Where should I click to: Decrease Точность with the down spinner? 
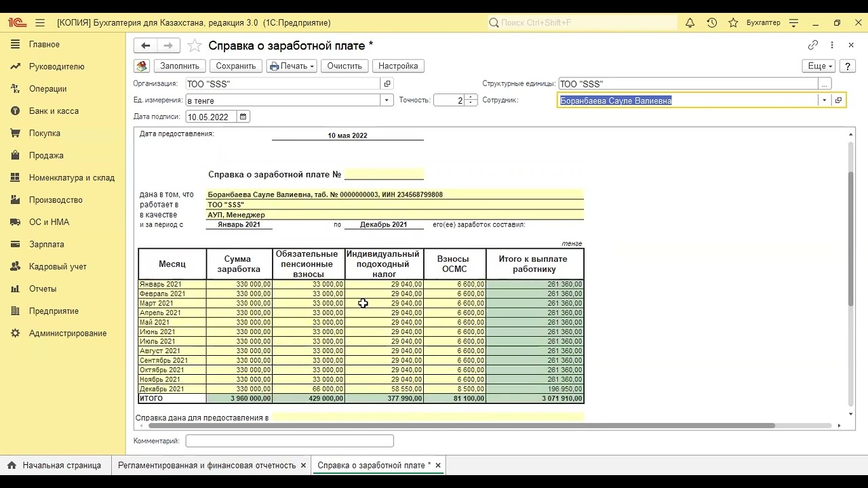click(x=471, y=103)
